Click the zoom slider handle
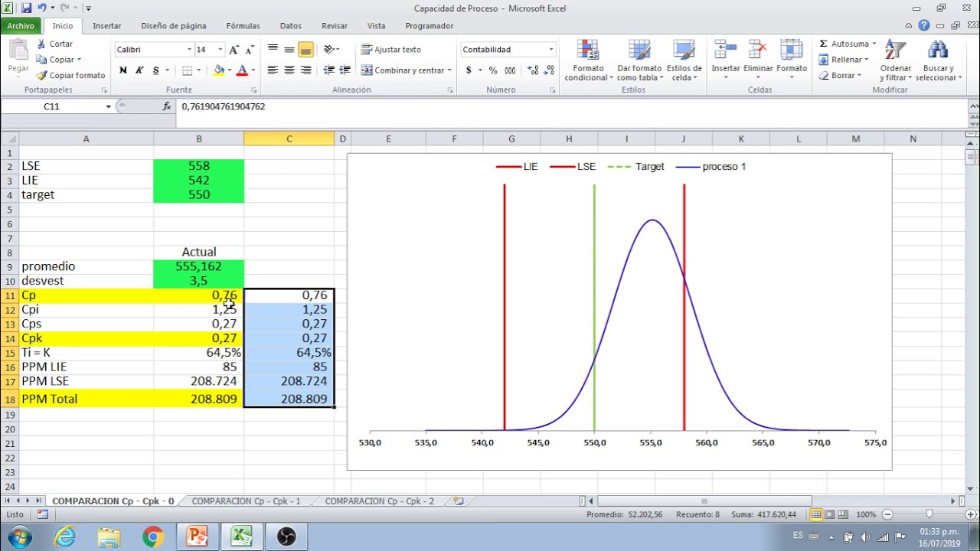Screen dimensions: 980x551 (x=929, y=515)
